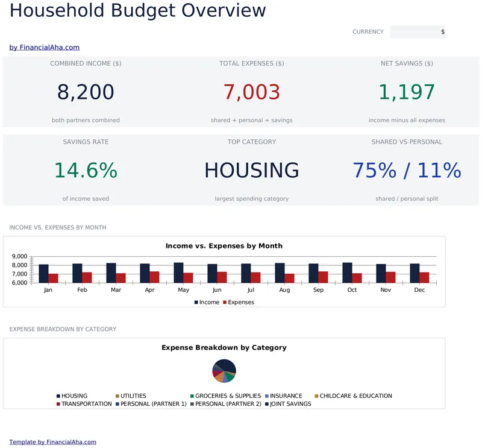Click the NET SAVINGS ($) heading
Screen dimensions: 482x448
(x=407, y=63)
